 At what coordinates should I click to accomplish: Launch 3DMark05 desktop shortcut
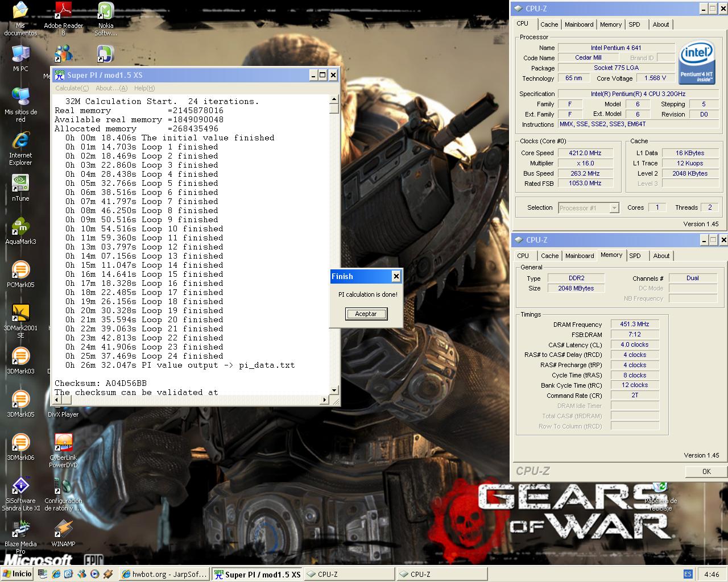click(x=20, y=404)
